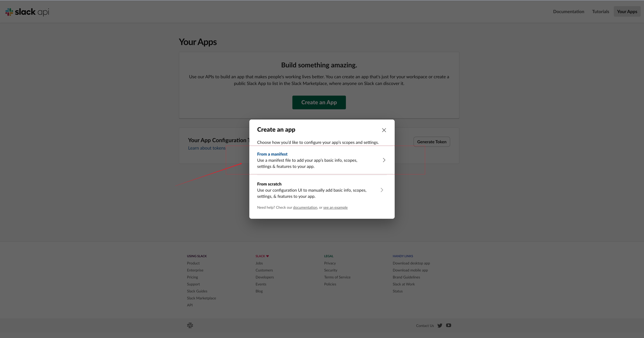644x338 pixels.
Task: Click the Your Apps page heading
Action: pyautogui.click(x=198, y=42)
